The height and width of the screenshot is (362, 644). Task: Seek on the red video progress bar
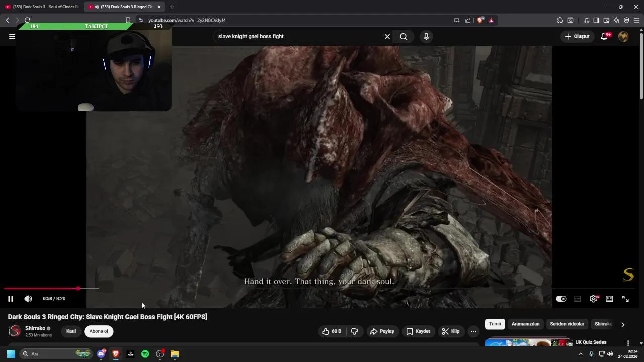tap(41, 289)
